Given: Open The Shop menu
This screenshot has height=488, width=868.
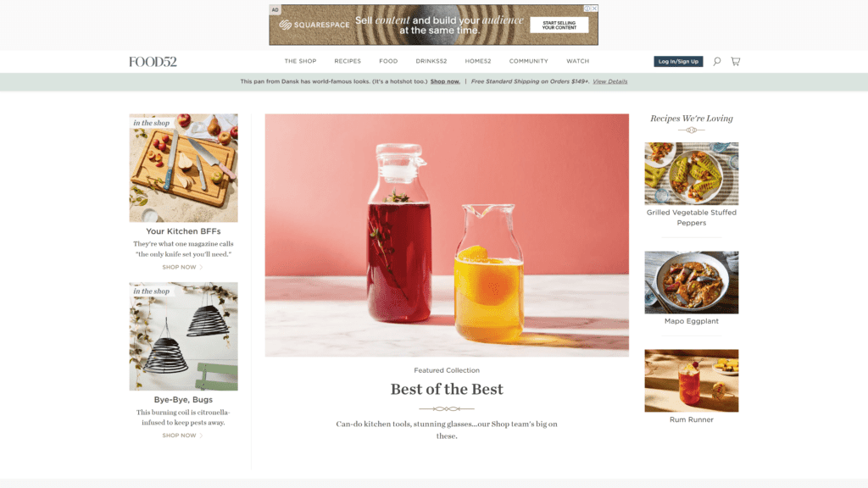Looking at the screenshot, I should (x=301, y=61).
